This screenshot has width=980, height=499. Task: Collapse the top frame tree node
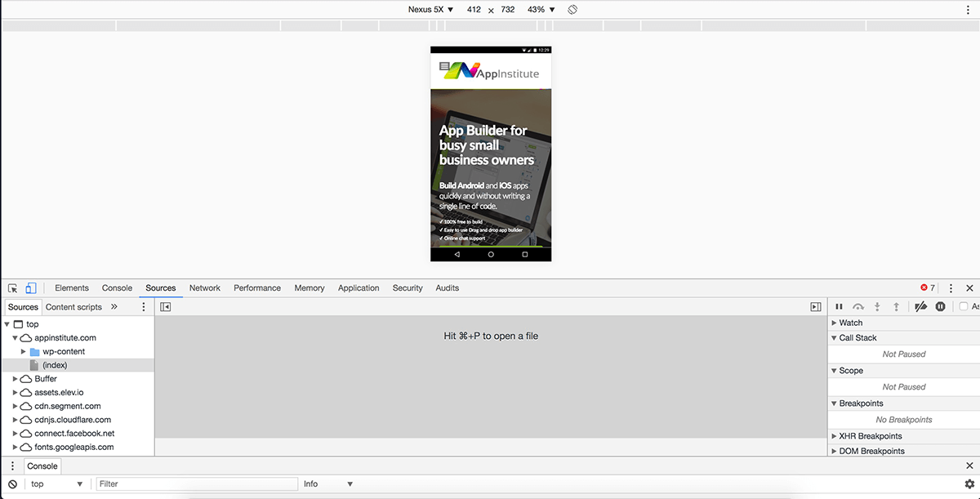[7, 324]
